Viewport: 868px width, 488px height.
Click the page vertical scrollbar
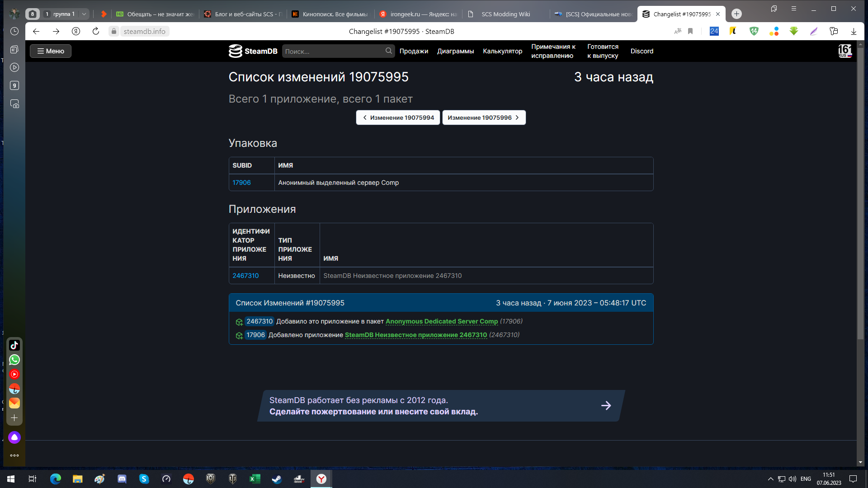860,193
